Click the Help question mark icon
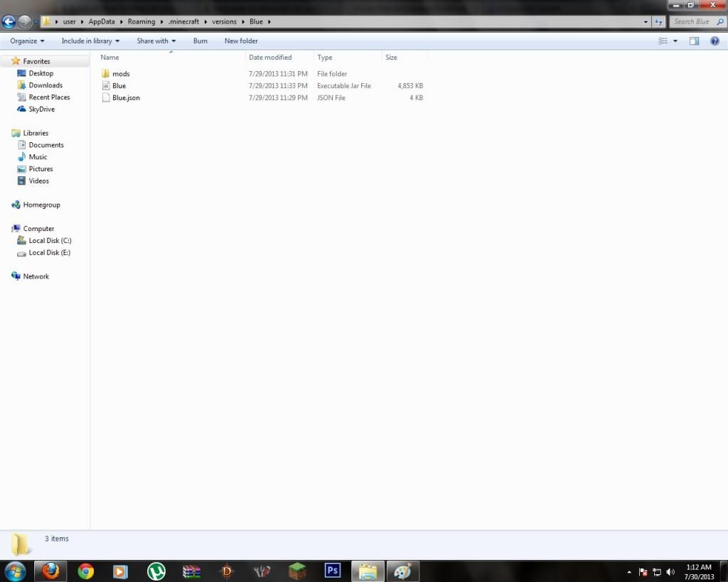This screenshot has height=582, width=728. coord(715,41)
